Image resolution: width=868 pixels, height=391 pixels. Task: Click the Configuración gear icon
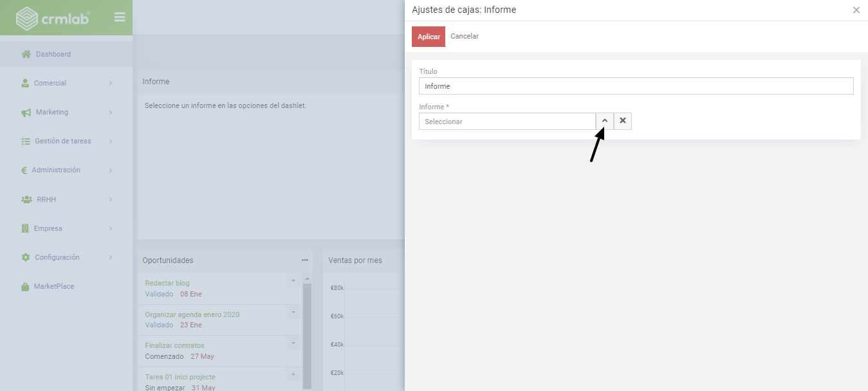point(26,257)
